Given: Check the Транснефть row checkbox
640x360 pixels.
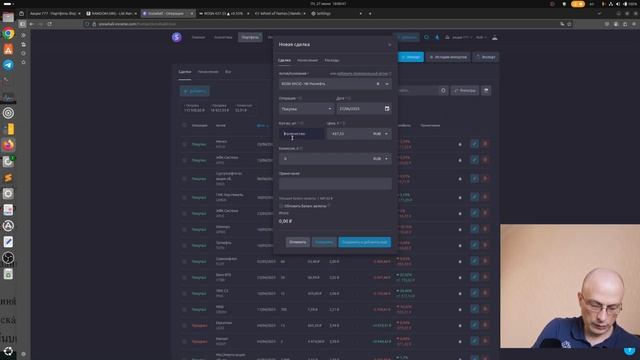Looking at the screenshot, I should [x=184, y=245].
